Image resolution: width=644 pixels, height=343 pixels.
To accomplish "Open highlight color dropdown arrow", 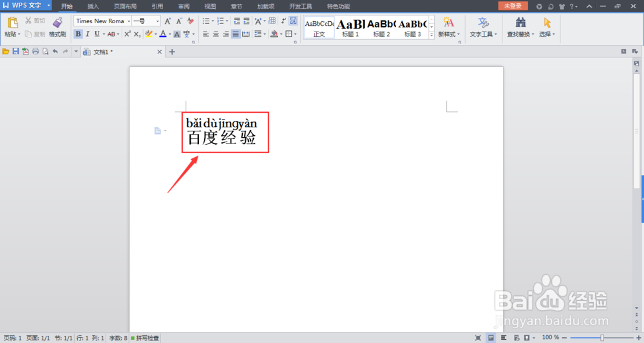I will pyautogui.click(x=156, y=34).
